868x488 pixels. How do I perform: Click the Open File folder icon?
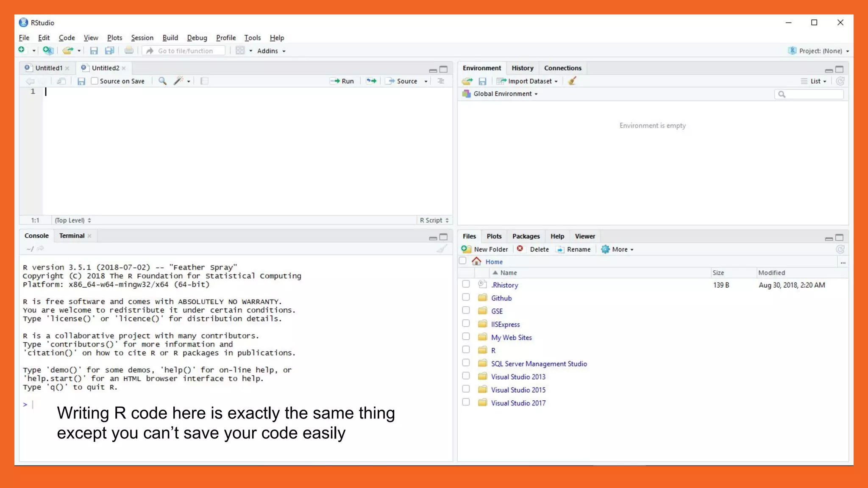pos(67,50)
